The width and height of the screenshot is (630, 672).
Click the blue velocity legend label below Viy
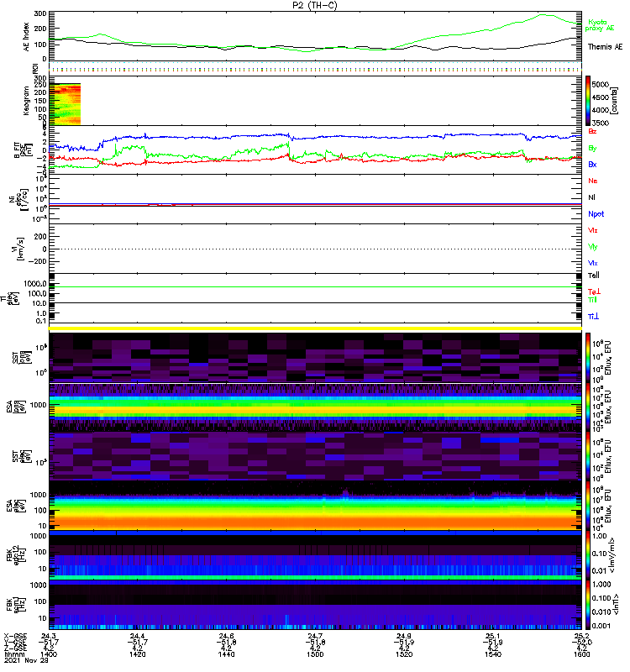[x=593, y=263]
